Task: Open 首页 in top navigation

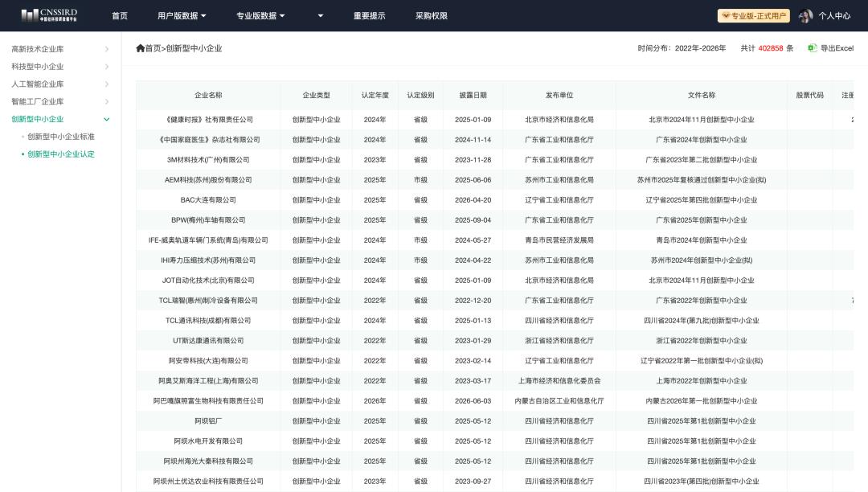Action: (x=120, y=16)
